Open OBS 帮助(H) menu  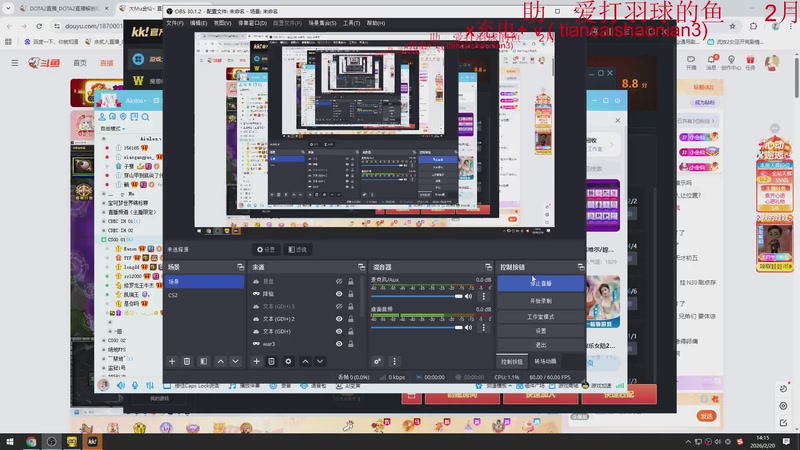(376, 23)
